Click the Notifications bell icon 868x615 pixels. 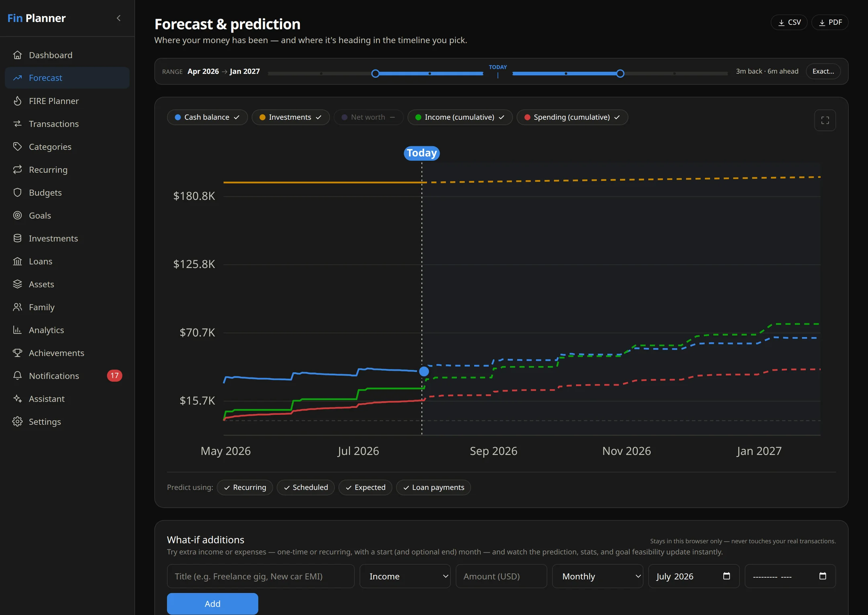[x=17, y=376]
